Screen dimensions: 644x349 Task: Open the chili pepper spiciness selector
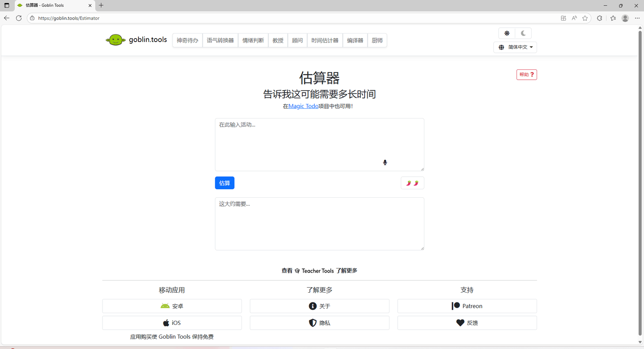(412, 183)
